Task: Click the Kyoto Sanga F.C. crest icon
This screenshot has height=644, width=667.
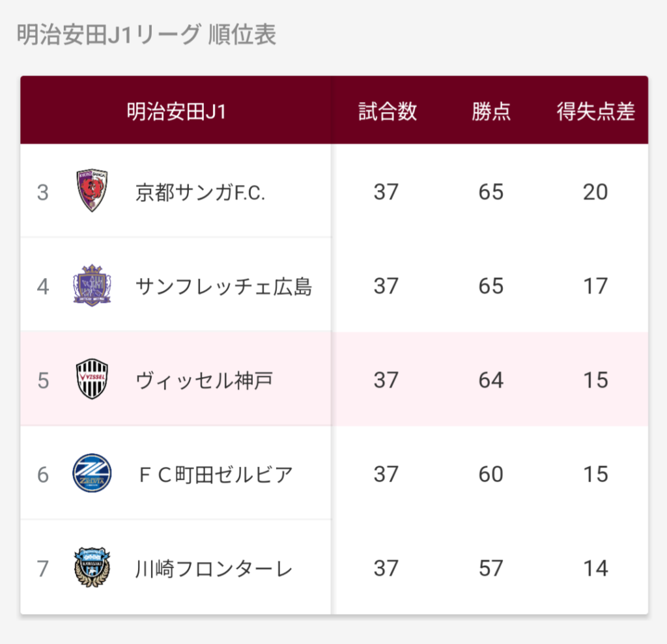Action: [x=92, y=191]
